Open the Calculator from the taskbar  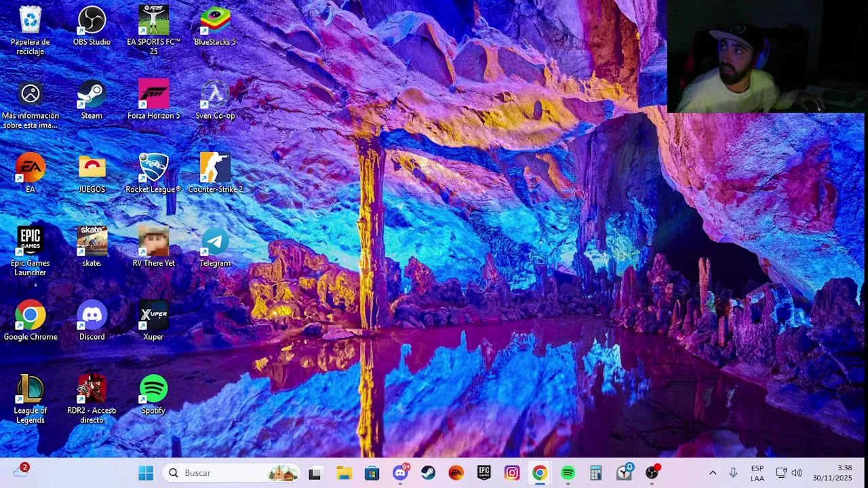[x=596, y=473]
